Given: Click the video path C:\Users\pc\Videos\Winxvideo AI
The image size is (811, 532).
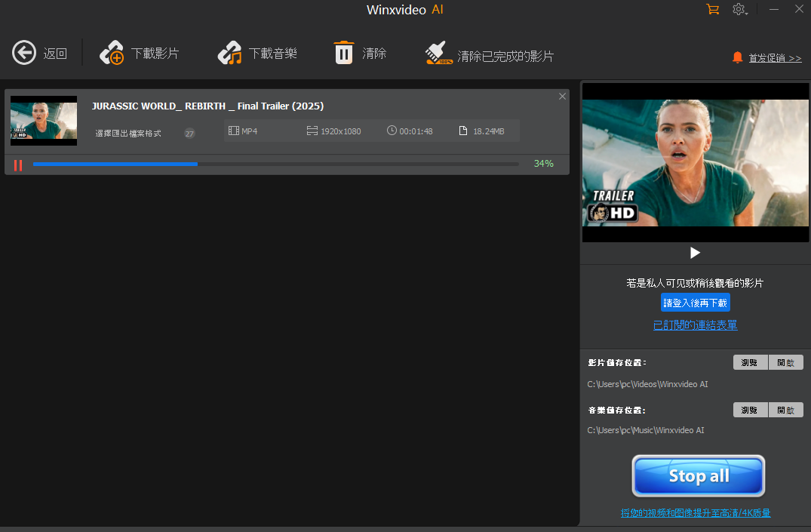Looking at the screenshot, I should [647, 384].
